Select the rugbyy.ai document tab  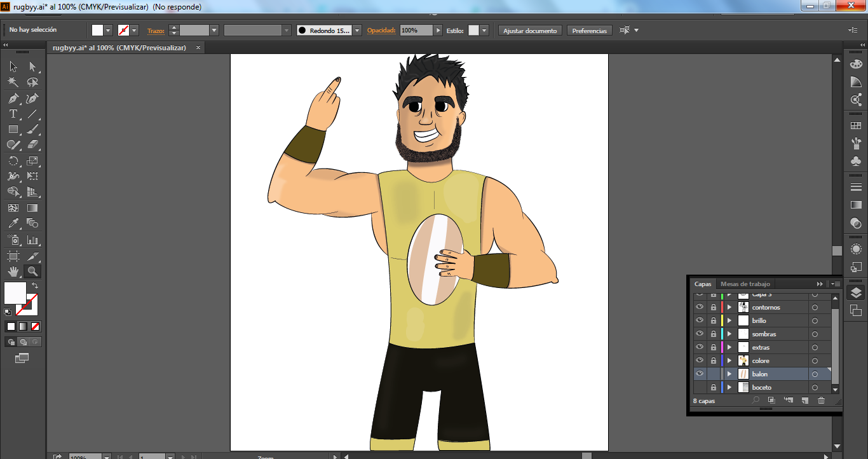click(x=119, y=48)
